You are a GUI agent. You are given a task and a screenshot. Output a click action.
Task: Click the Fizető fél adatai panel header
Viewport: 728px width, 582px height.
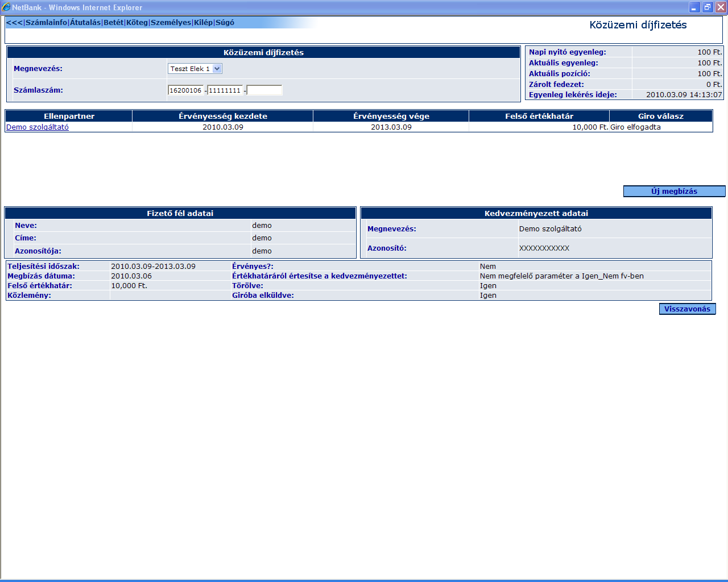[180, 214]
